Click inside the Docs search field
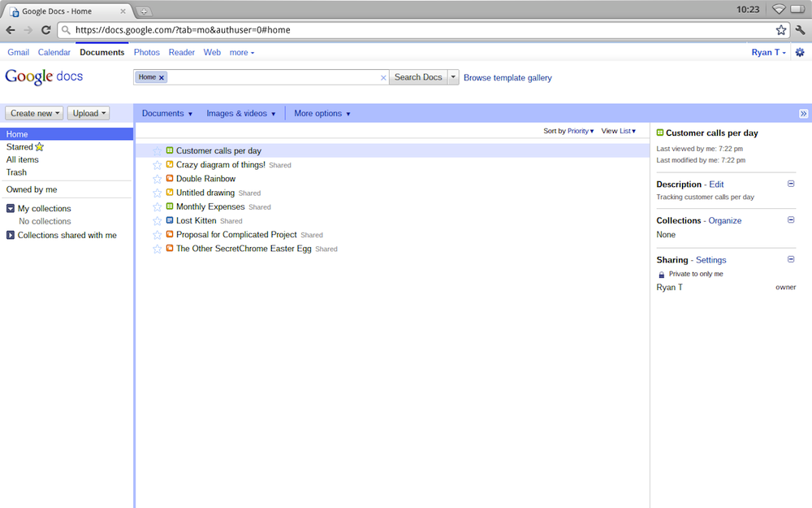 pyautogui.click(x=272, y=78)
